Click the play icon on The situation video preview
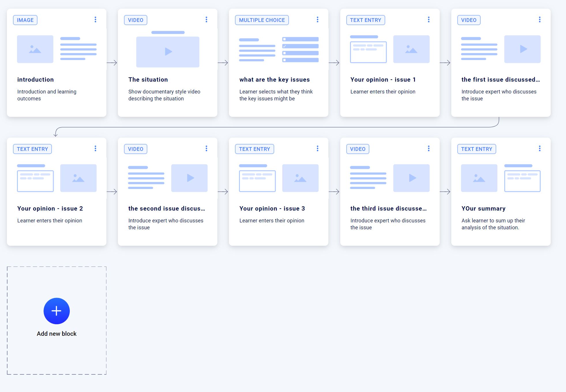The image size is (566, 392). (x=168, y=52)
